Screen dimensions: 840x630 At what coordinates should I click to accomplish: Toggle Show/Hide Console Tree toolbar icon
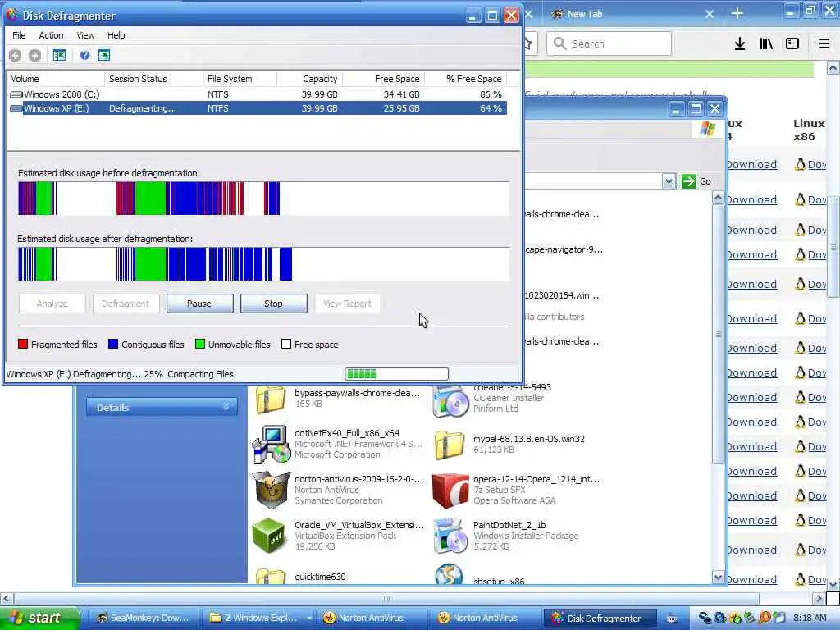[59, 55]
